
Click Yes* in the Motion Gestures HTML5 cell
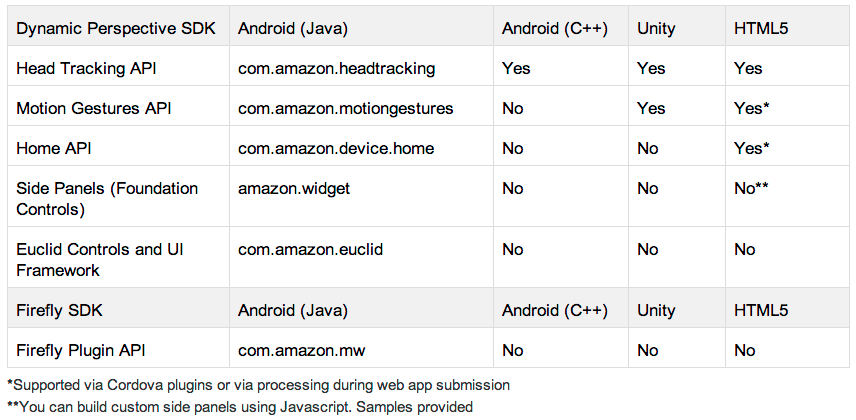click(x=751, y=108)
